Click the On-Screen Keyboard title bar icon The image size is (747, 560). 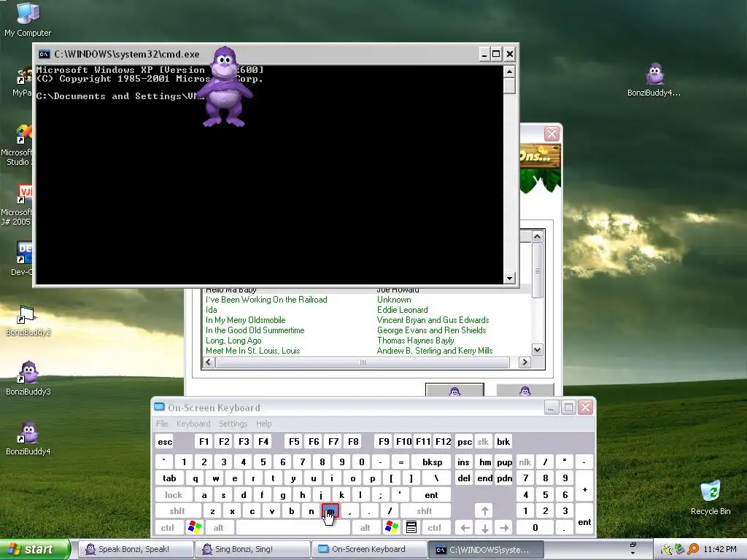[159, 407]
